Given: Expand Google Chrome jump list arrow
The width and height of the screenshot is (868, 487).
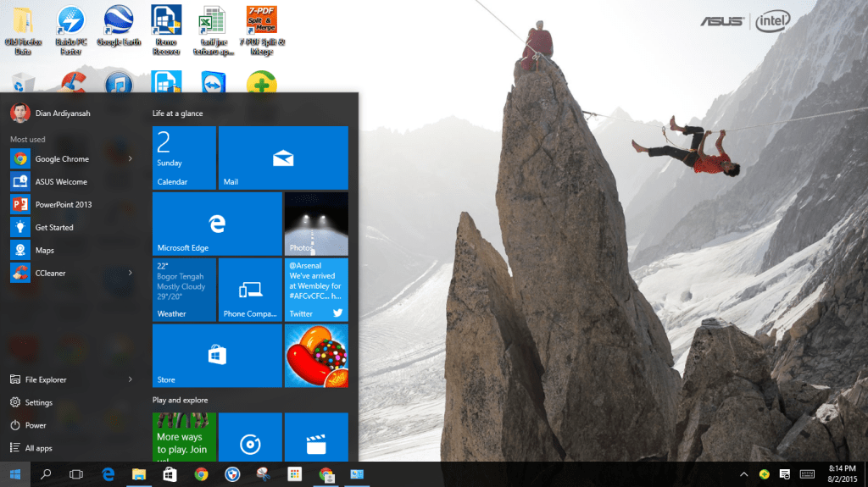Looking at the screenshot, I should 130,159.
